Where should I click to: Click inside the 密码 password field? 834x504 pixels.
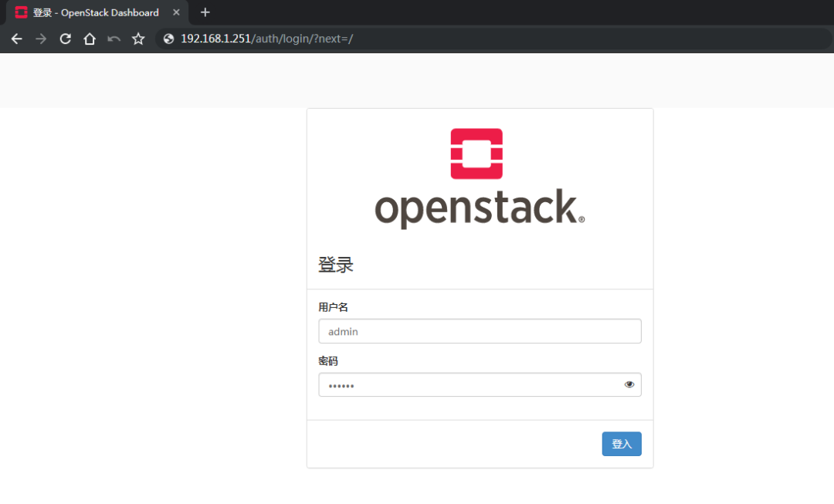pyautogui.click(x=480, y=384)
